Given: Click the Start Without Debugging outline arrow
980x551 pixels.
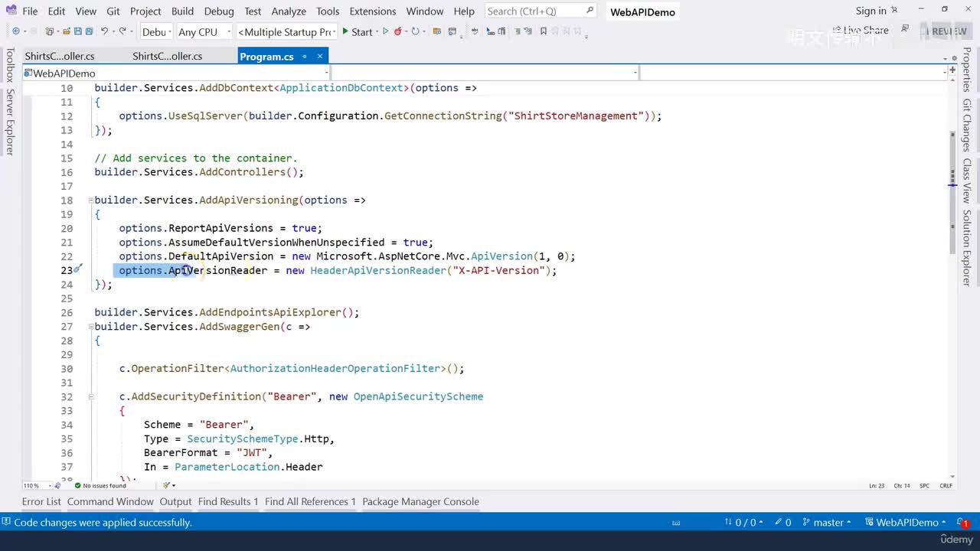Looking at the screenshot, I should tap(386, 31).
